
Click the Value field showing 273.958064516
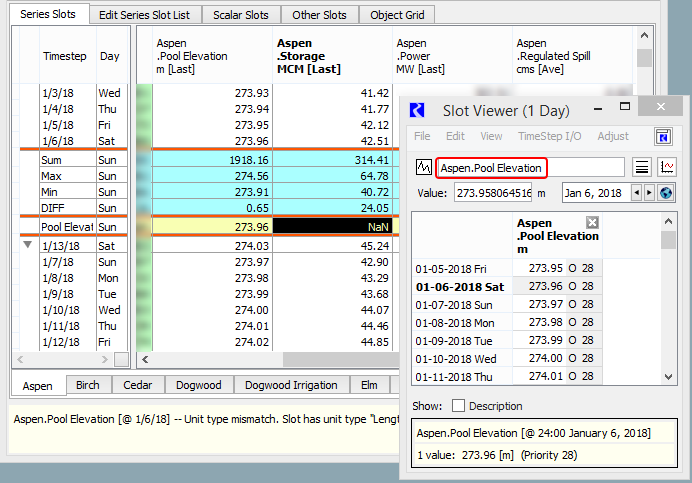(x=494, y=192)
